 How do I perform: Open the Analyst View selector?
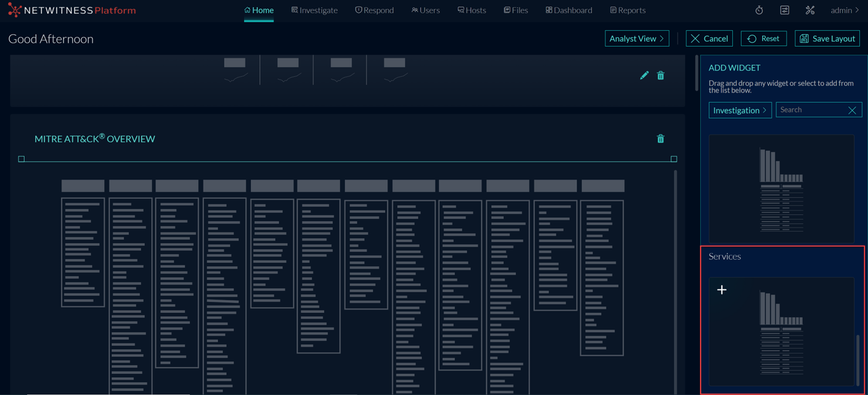pos(637,38)
